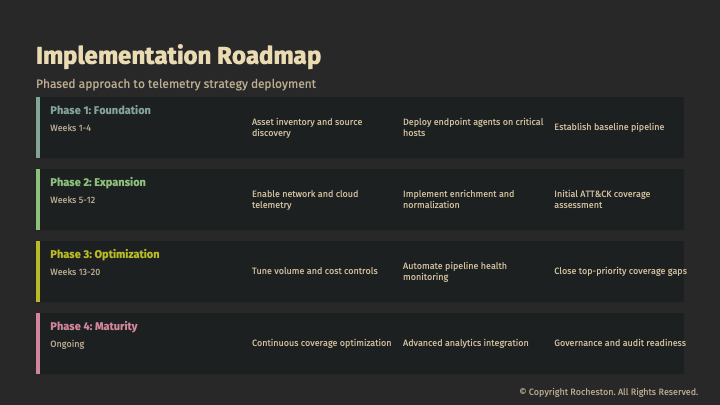
Task: Click 'Automate pipeline health monitoring' text
Action: 455,271
